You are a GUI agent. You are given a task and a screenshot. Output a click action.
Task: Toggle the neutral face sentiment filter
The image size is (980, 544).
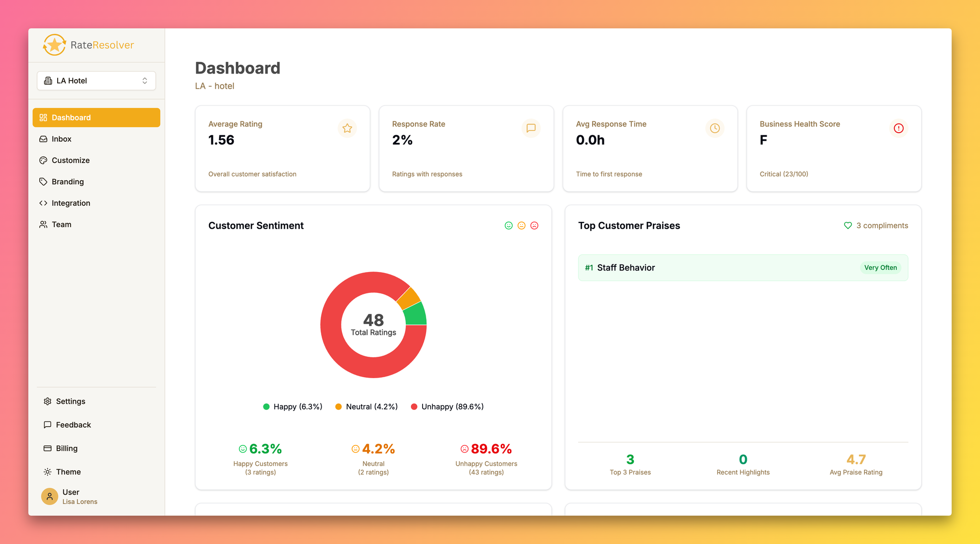pos(521,225)
